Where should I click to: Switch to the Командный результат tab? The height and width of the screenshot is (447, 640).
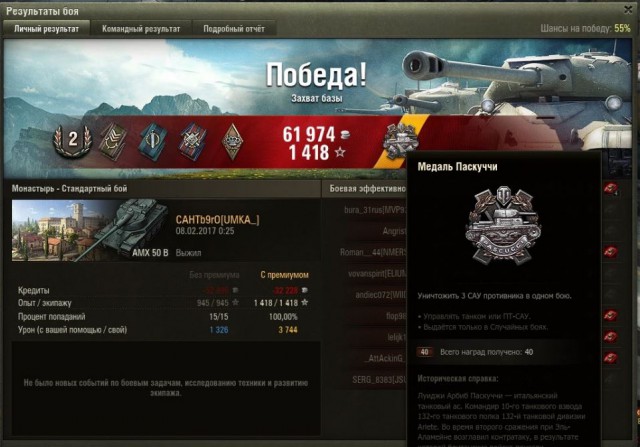pyautogui.click(x=141, y=29)
